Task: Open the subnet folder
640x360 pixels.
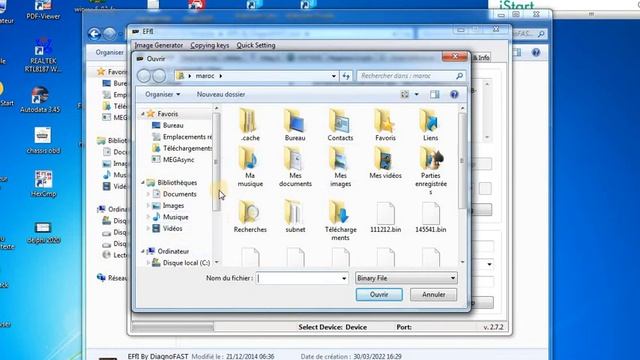Action: [295, 217]
